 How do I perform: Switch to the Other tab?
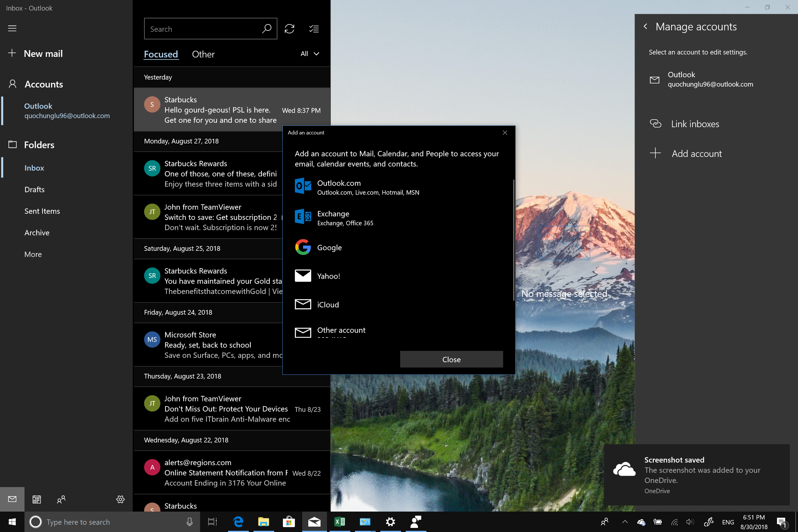click(203, 54)
